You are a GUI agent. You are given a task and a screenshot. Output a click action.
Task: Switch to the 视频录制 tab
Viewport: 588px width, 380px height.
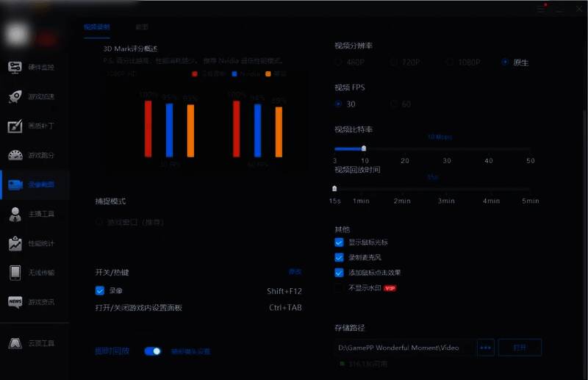click(x=97, y=27)
